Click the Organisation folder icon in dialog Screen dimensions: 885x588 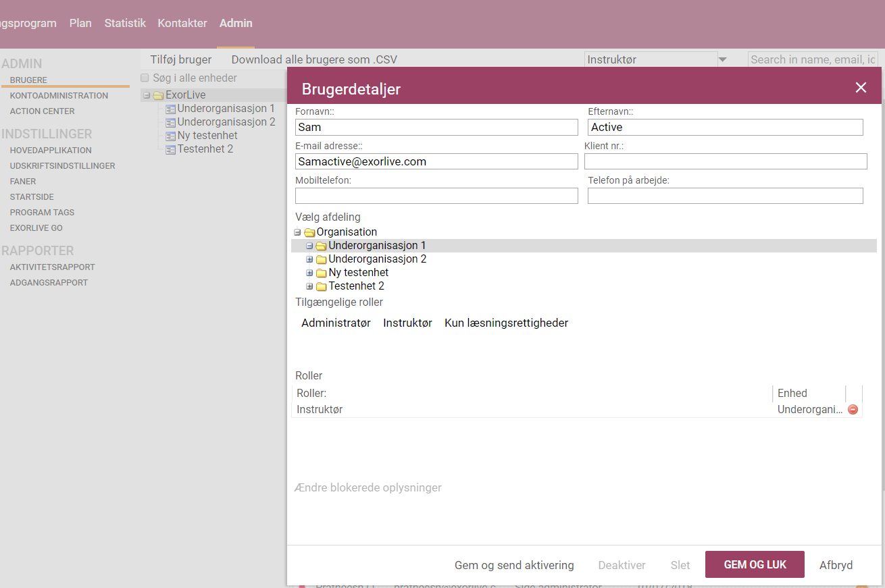pyautogui.click(x=309, y=232)
